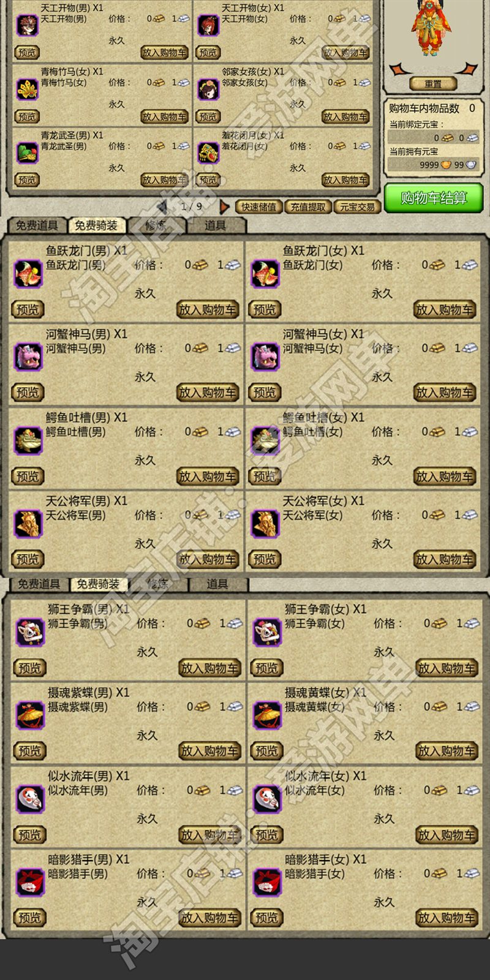Screen dimensions: 490x980
Task: Select the 鳄鱼吐槽(男) item icon
Action: pos(28,440)
